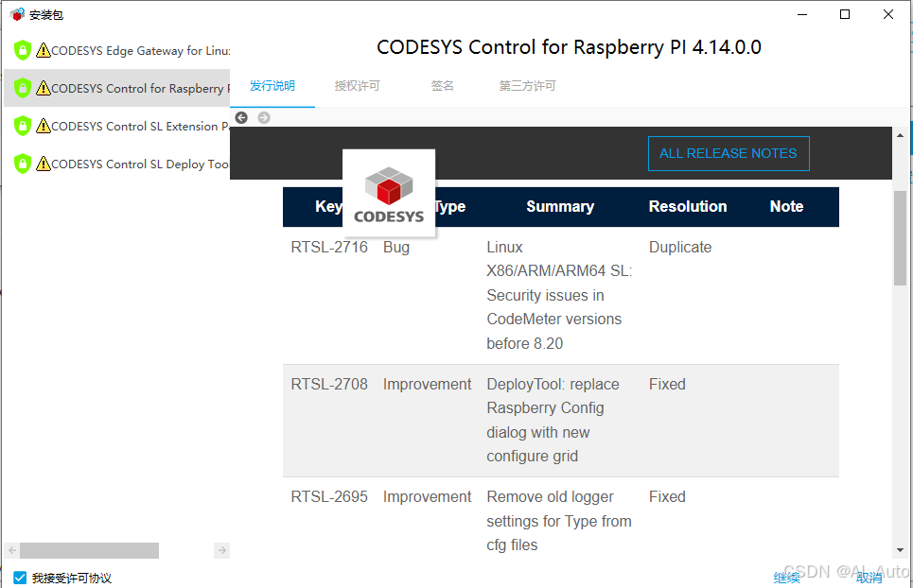
Task: Click the CODESYS Control for Raspberry PI 4.14.0.0 heading
Action: 569,47
